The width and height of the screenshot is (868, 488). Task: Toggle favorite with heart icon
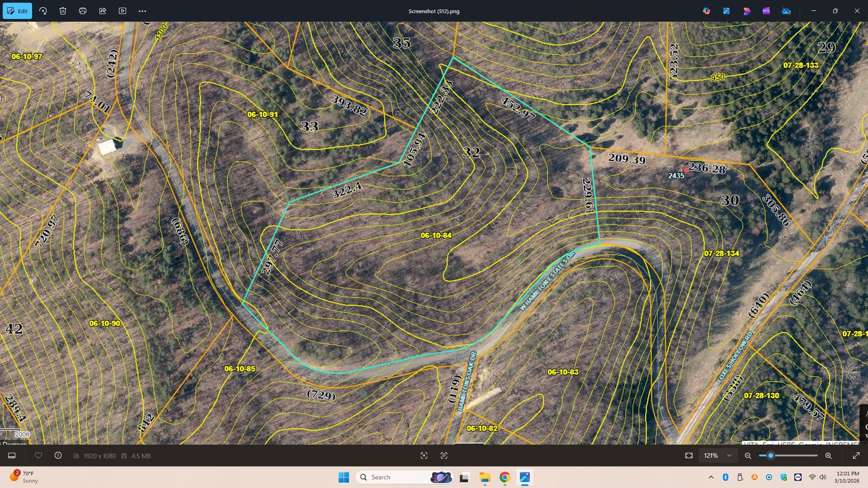pos(38,455)
